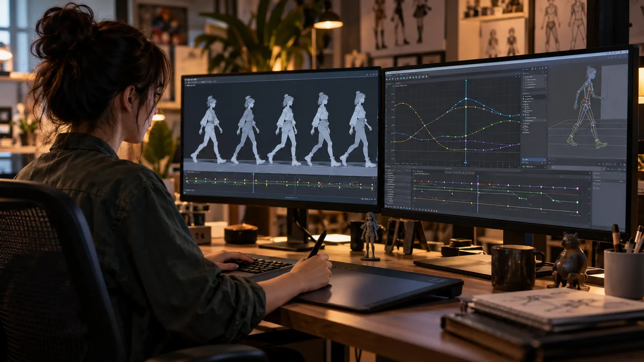Click the third walking pose figure on the left monitor

[x=285, y=129]
